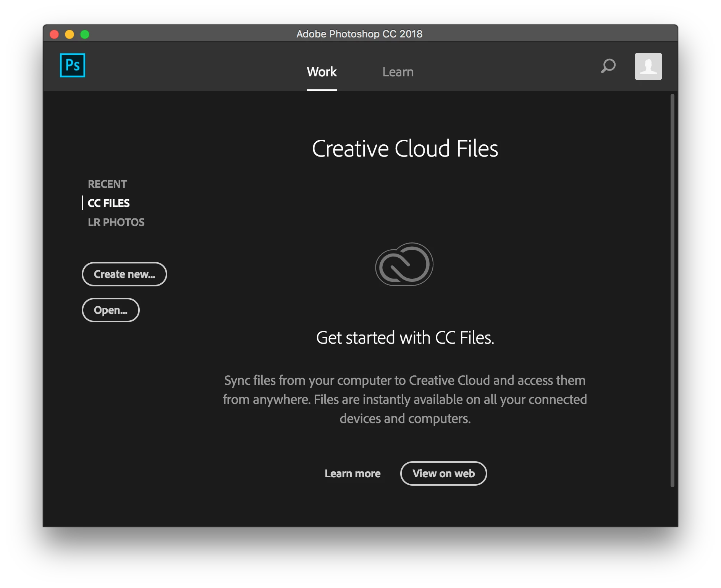
Task: Click the Sync files description paragraph
Action: point(405,399)
